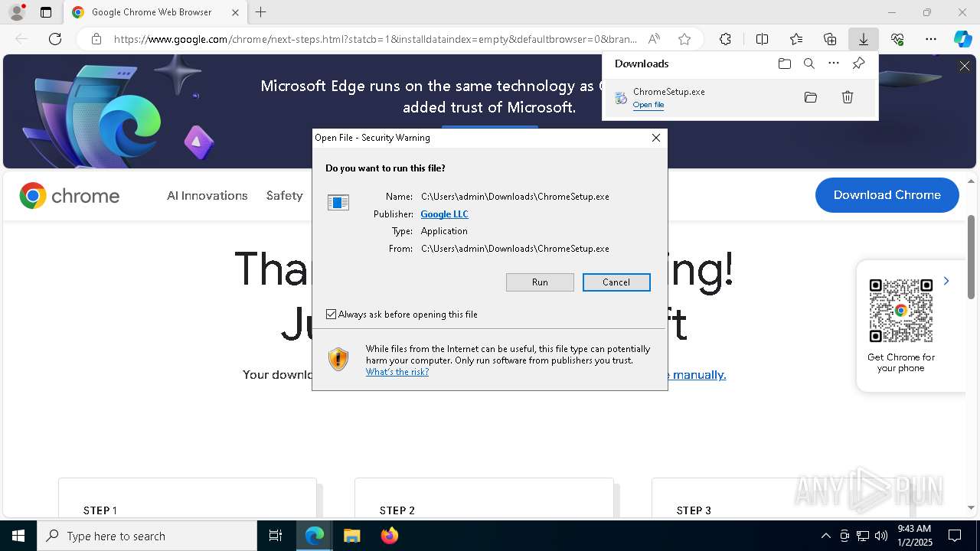This screenshot has width=980, height=551.
Task: Toggle Split screen icon in toolbar
Action: click(x=762, y=39)
